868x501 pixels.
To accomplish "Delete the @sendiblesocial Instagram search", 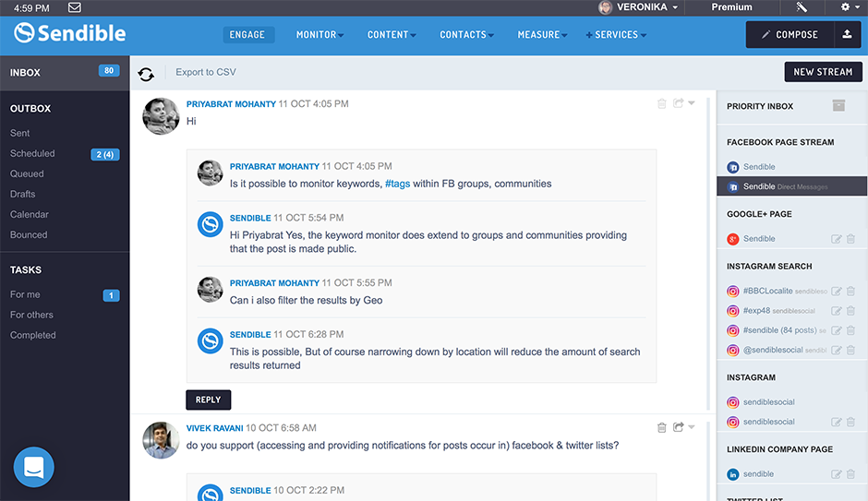I will click(850, 350).
